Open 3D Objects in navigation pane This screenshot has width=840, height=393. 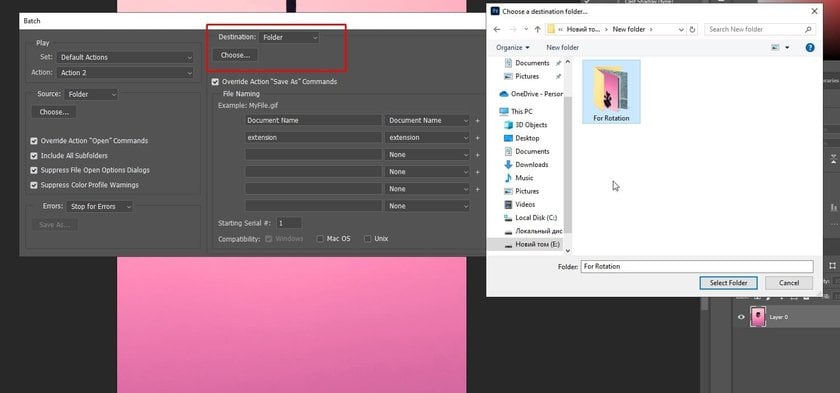526,125
